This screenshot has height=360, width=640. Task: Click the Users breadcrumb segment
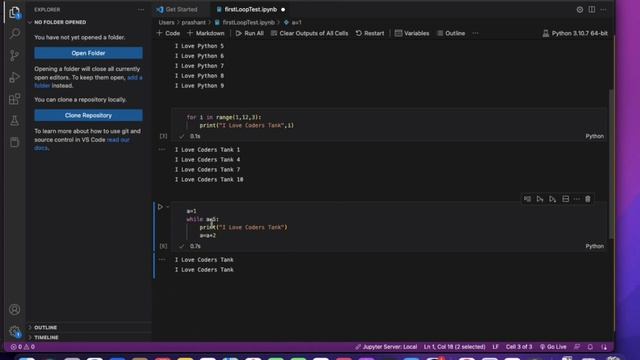(167, 22)
